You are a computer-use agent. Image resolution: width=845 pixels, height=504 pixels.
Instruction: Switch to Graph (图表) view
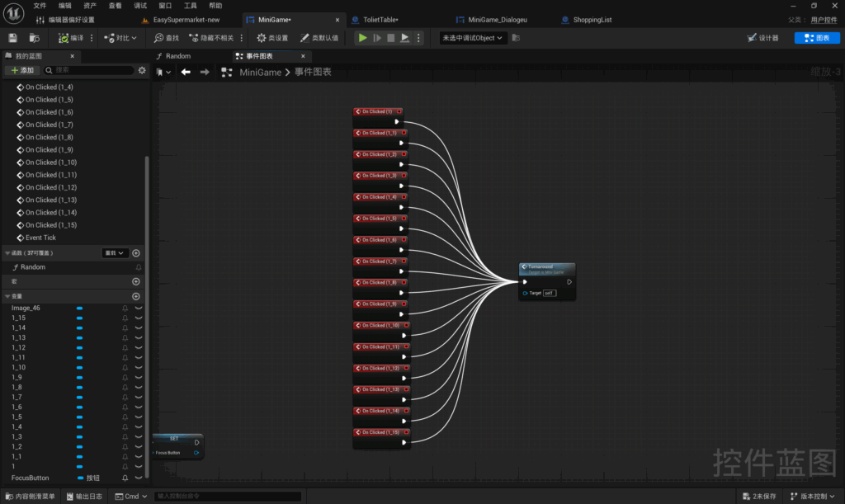coord(817,38)
